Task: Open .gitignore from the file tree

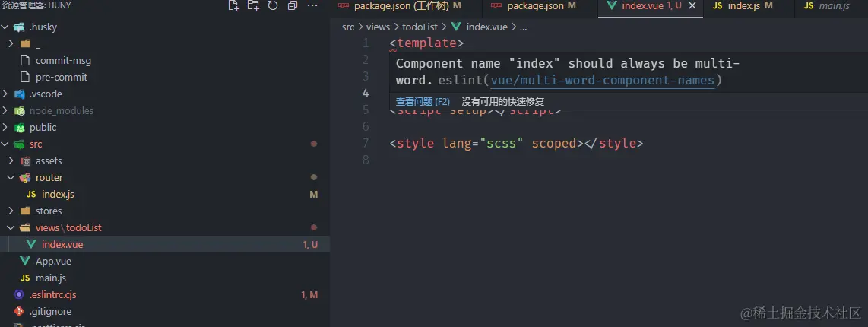Action: (x=50, y=312)
